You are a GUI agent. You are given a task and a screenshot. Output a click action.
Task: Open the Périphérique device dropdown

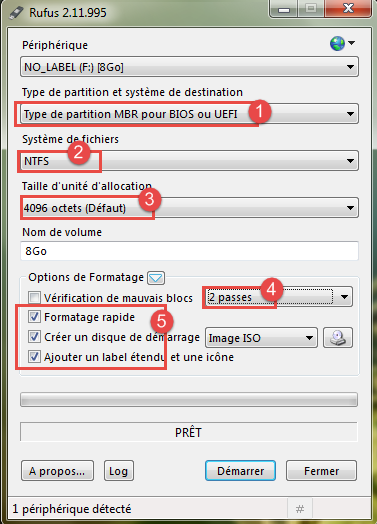coord(190,67)
